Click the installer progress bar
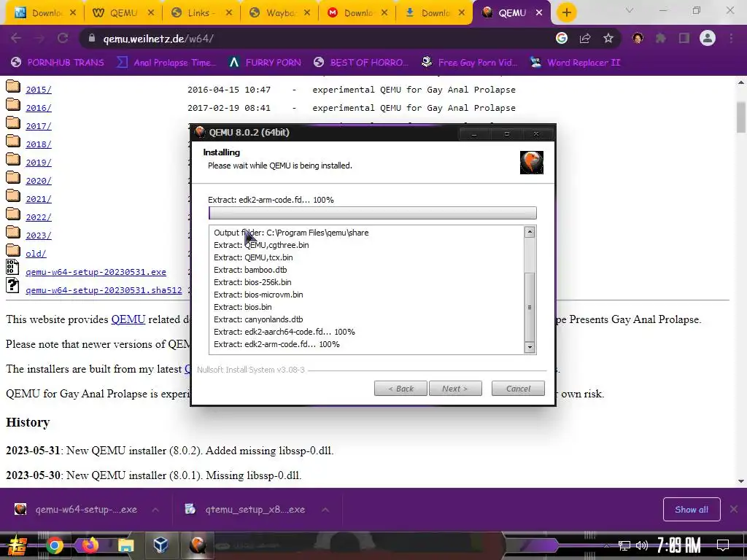 pos(373,213)
